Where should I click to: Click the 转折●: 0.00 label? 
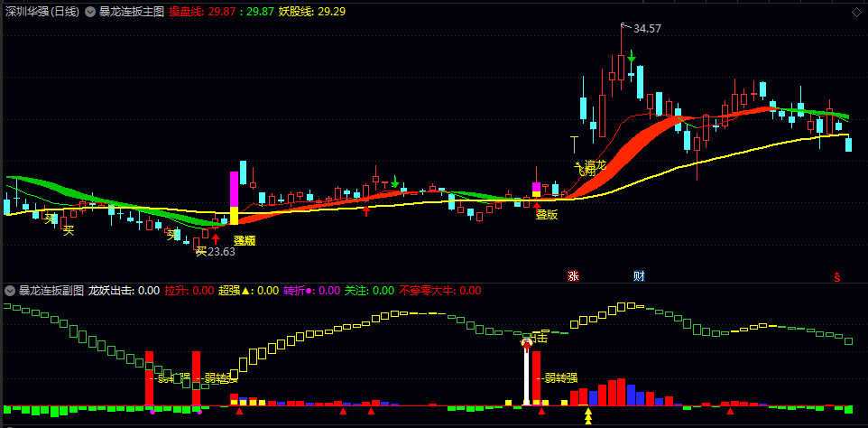(x=311, y=291)
